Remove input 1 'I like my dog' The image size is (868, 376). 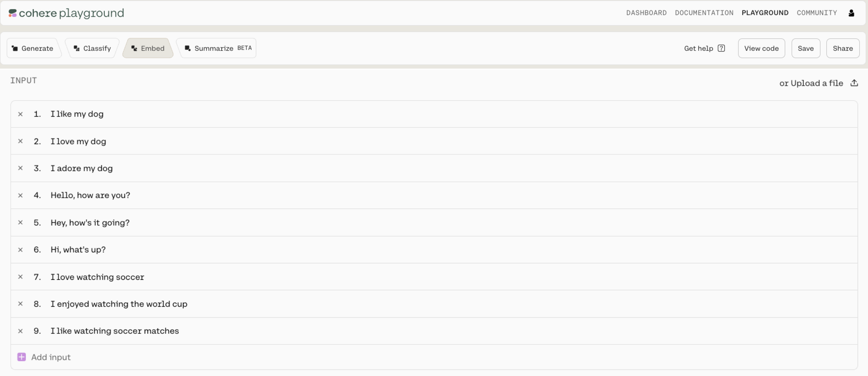coord(21,114)
